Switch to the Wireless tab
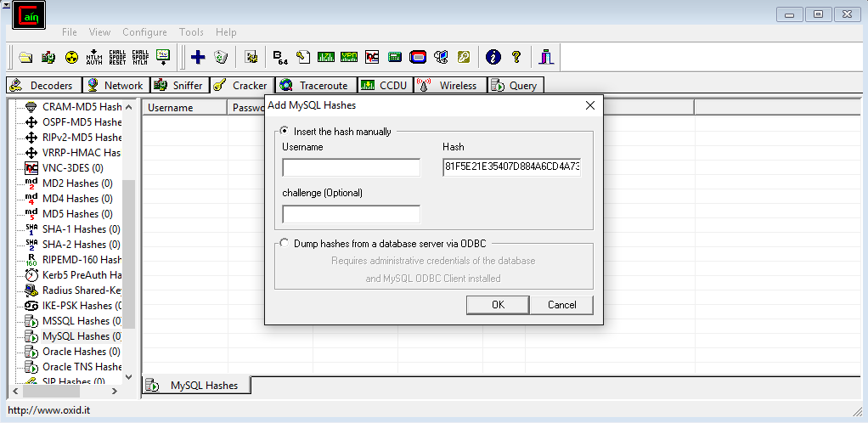 click(x=449, y=85)
